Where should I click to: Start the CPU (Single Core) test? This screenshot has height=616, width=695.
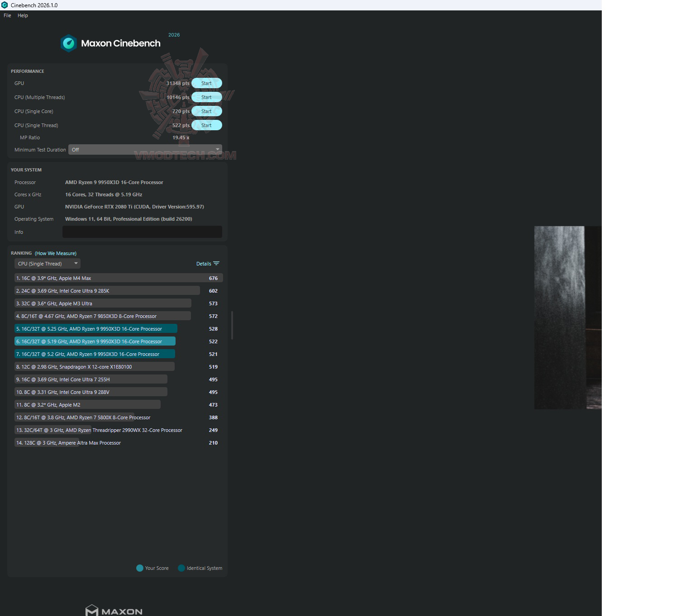(x=206, y=111)
